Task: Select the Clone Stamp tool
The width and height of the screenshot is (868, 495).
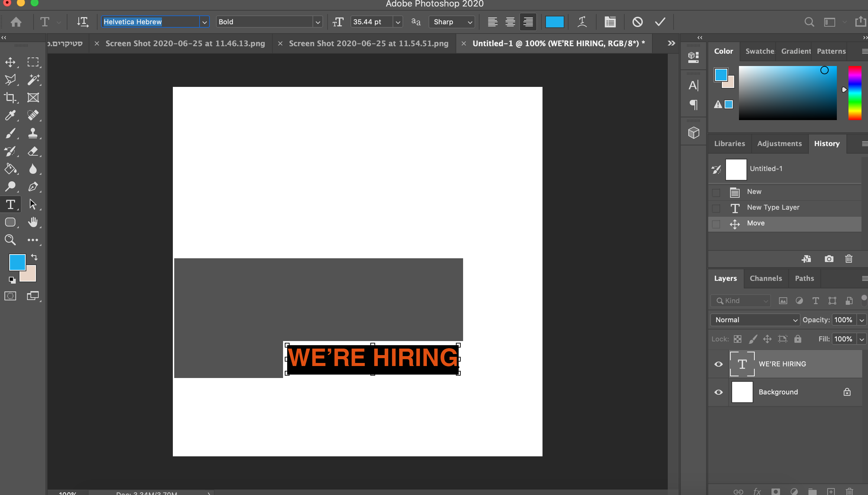Action: click(33, 133)
